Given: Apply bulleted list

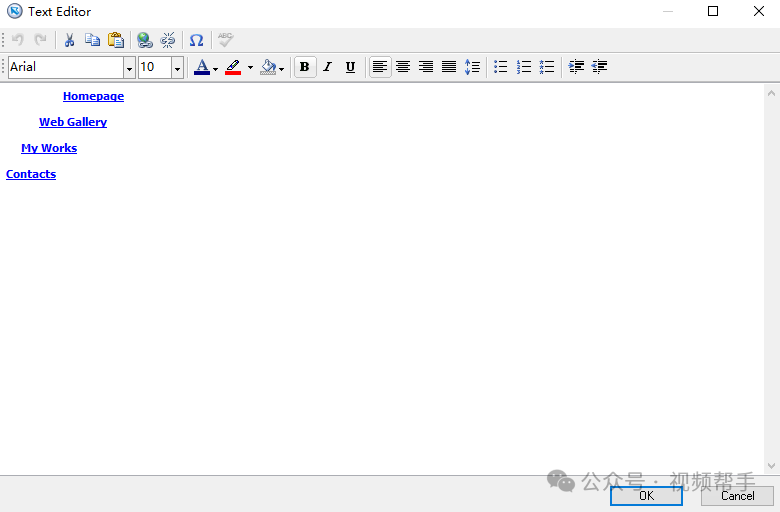Looking at the screenshot, I should tap(500, 67).
